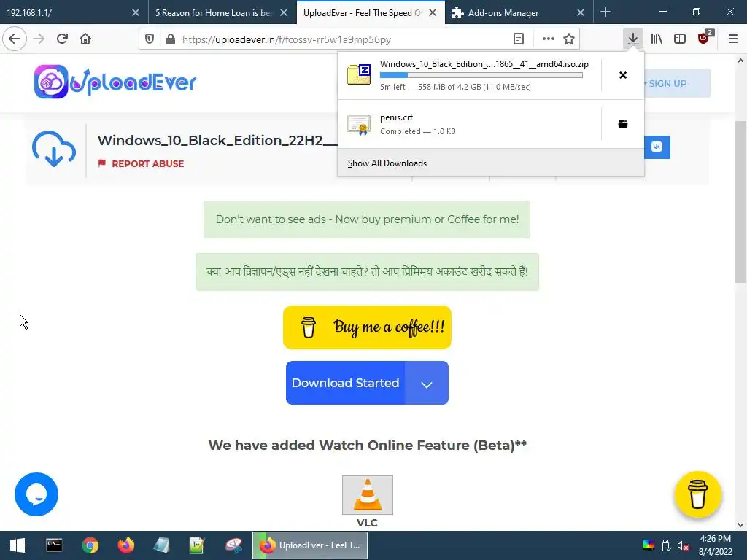Open a new tab with plus button
This screenshot has width=747, height=560.
[605, 12]
